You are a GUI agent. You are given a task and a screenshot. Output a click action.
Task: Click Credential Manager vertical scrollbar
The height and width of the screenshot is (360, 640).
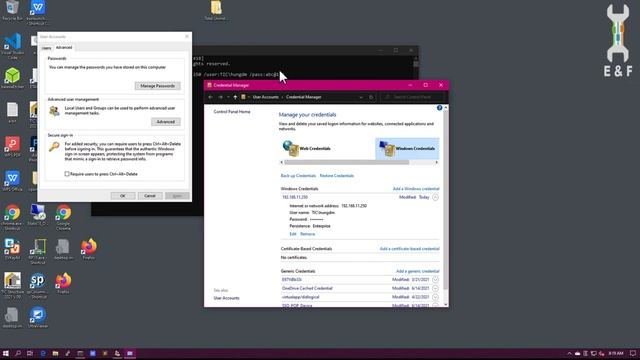pyautogui.click(x=445, y=200)
